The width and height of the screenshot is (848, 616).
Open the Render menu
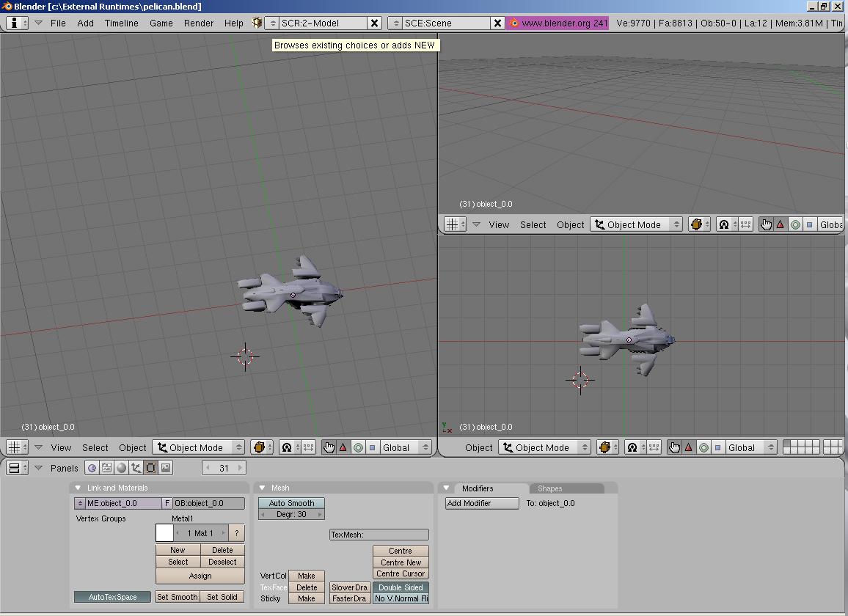click(x=199, y=23)
